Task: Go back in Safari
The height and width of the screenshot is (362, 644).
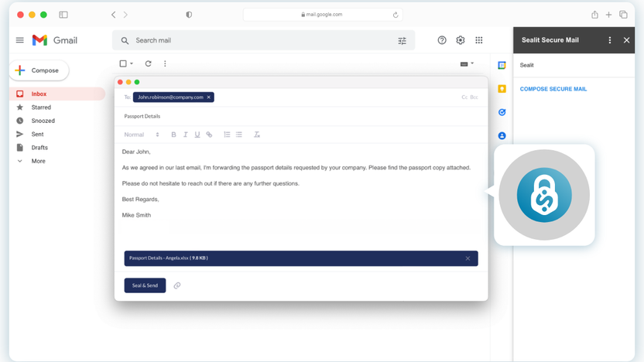Action: point(113,15)
